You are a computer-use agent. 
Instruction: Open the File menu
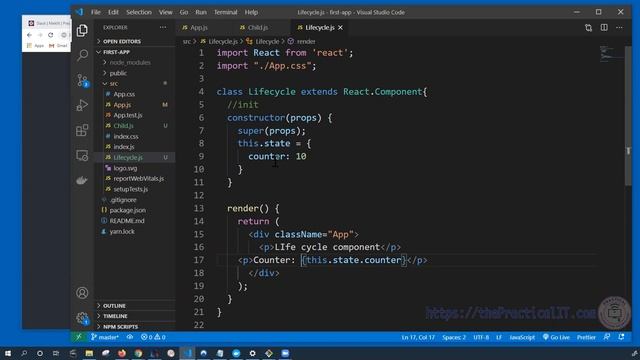pyautogui.click(x=96, y=12)
